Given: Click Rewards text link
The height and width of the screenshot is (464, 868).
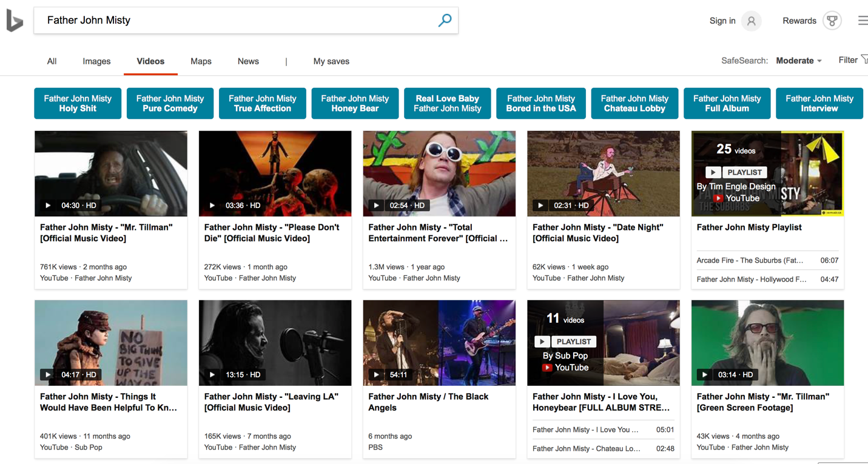Looking at the screenshot, I should pos(799,21).
